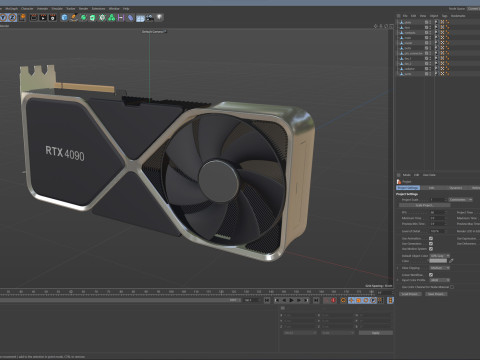Image resolution: width=480 pixels, height=360 pixels.
Task: Open Render Settings clapperboard gear icon
Action: point(52,17)
